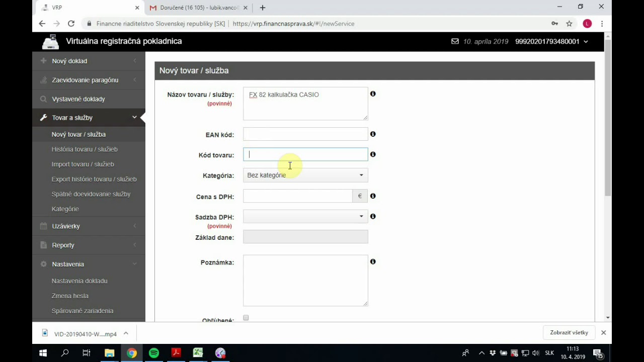This screenshot has height=362, width=644.
Task: Click the info icon beside Názov tovaru field
Action: point(373,94)
